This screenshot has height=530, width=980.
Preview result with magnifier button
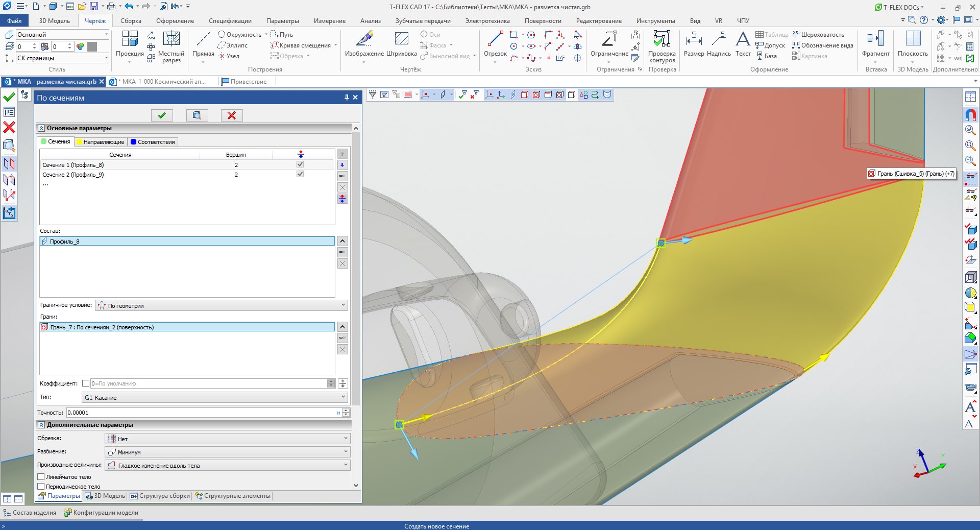(197, 115)
